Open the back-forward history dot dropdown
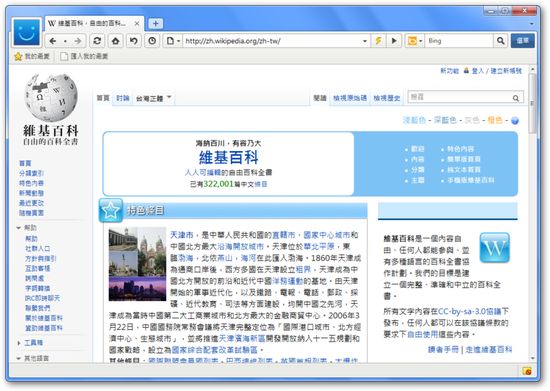The height and width of the screenshot is (391, 550). tap(65, 41)
